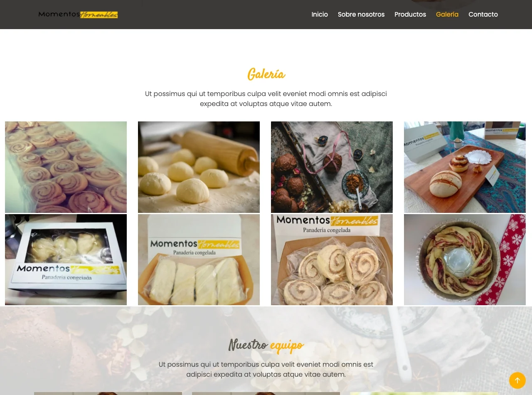The width and height of the screenshot is (532, 395).
Task: Select second team member card image
Action: tap(266, 393)
